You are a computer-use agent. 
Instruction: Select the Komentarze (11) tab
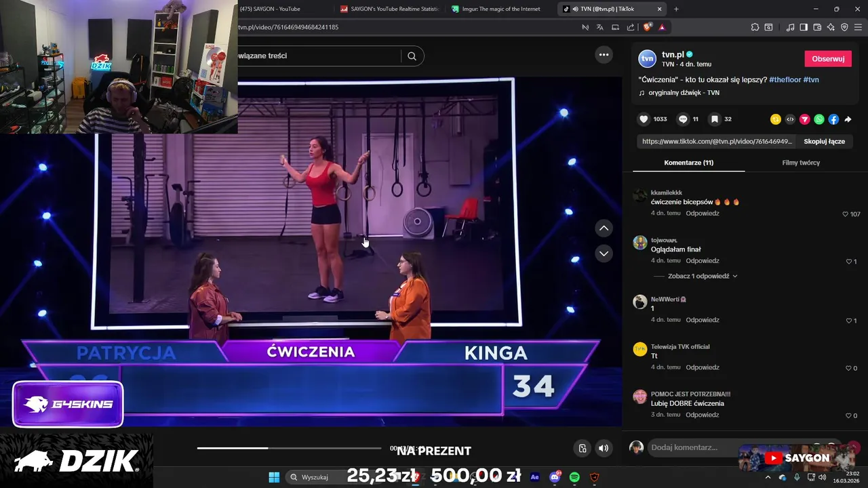coord(688,163)
